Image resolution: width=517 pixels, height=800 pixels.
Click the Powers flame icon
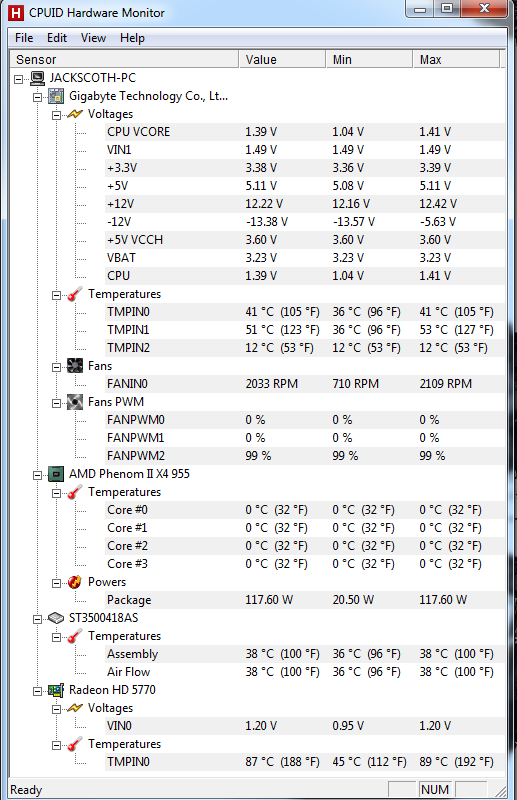coord(75,582)
